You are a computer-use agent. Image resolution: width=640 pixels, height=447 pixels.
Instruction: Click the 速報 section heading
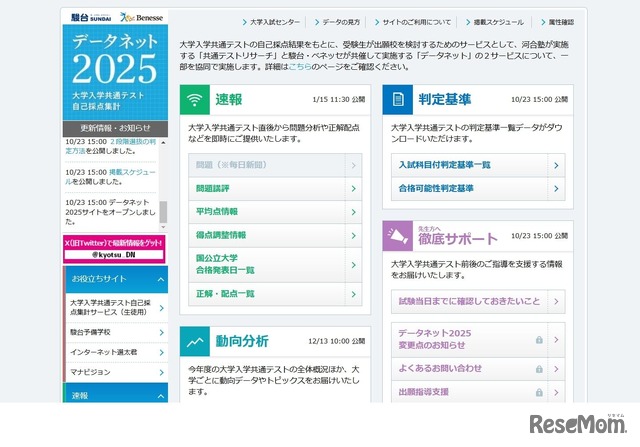(x=229, y=100)
